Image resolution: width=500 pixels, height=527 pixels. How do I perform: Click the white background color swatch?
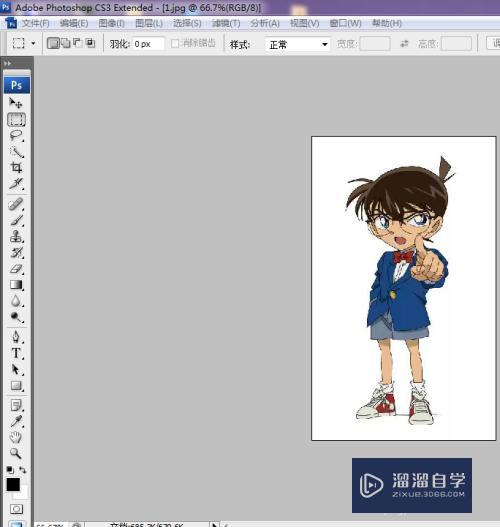23,494
